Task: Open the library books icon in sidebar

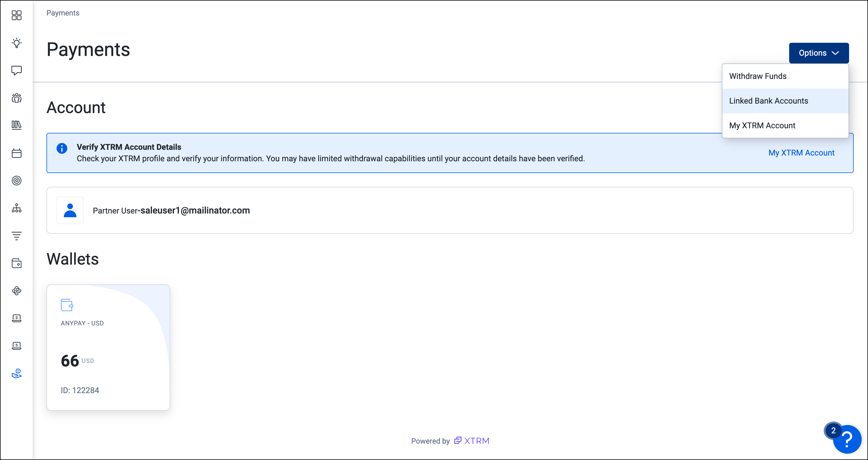Action: click(x=17, y=125)
